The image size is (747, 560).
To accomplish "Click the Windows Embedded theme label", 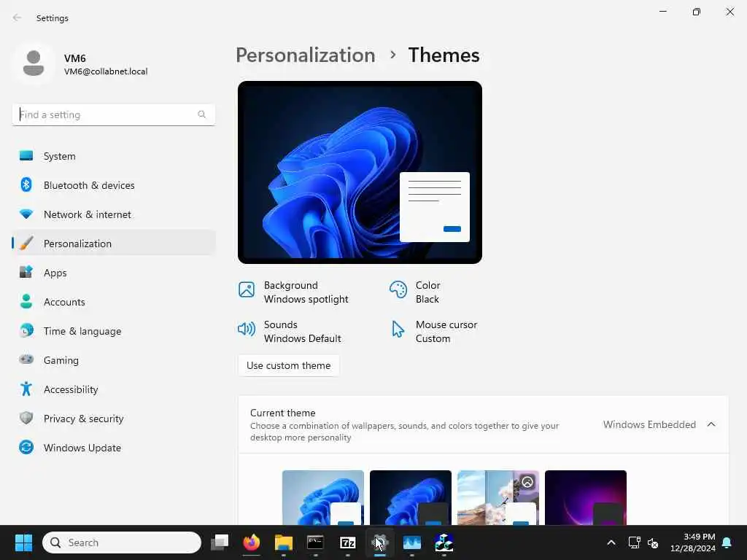I will click(x=649, y=424).
